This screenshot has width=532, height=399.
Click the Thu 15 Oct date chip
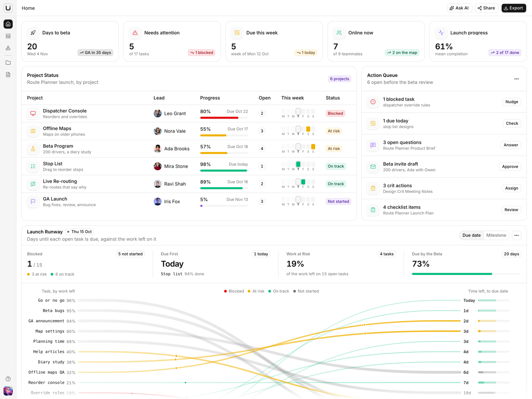tap(80, 232)
